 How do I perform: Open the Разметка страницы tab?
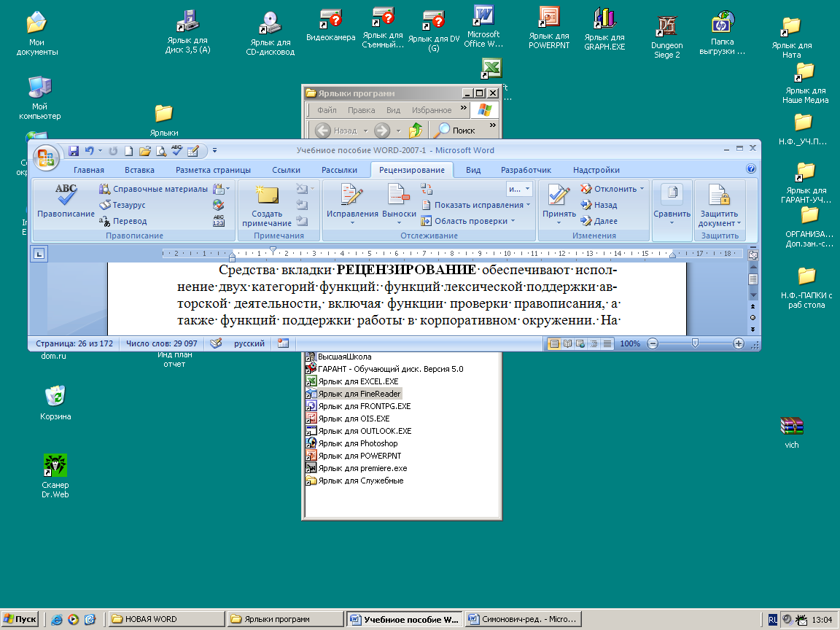click(x=213, y=170)
